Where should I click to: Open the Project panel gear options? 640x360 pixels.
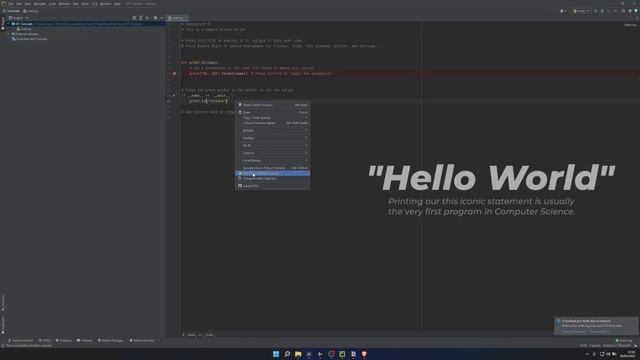[155, 18]
